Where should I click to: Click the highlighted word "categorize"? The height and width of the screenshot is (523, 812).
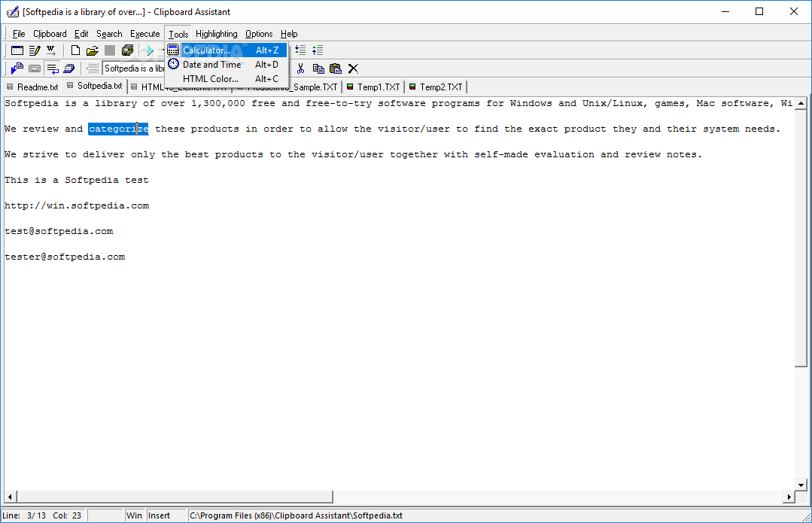118,129
